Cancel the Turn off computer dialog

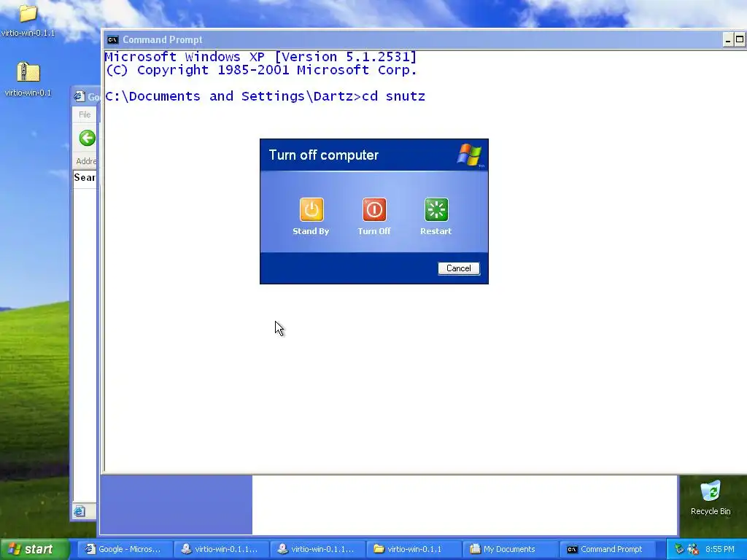click(x=459, y=268)
